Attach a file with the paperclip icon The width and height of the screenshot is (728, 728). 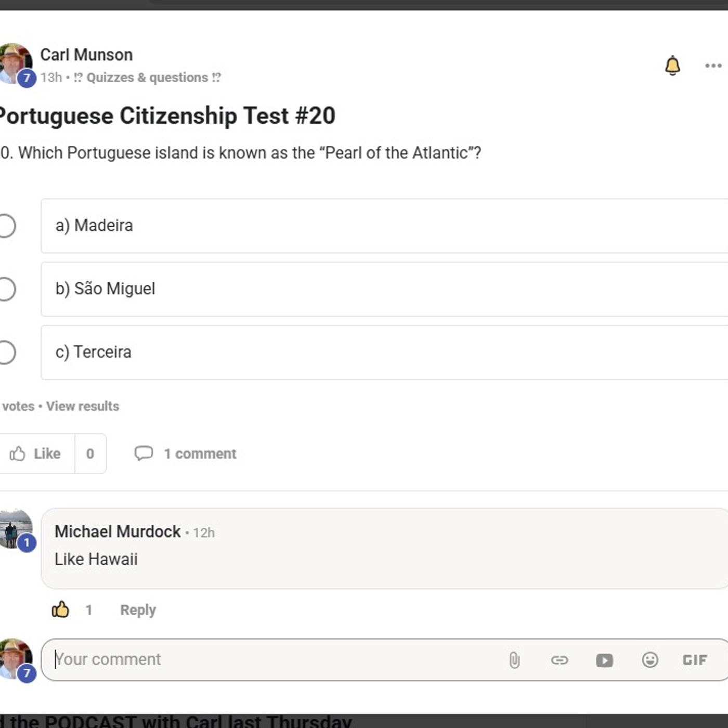point(514,660)
